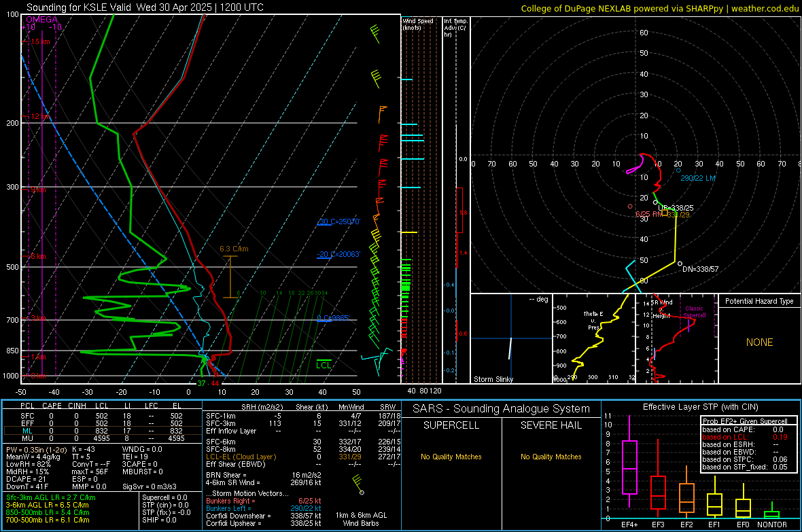The width and height of the screenshot is (802, 532).
Task: Select the LCL-EL (Cloud Layer) row
Action: (302, 457)
